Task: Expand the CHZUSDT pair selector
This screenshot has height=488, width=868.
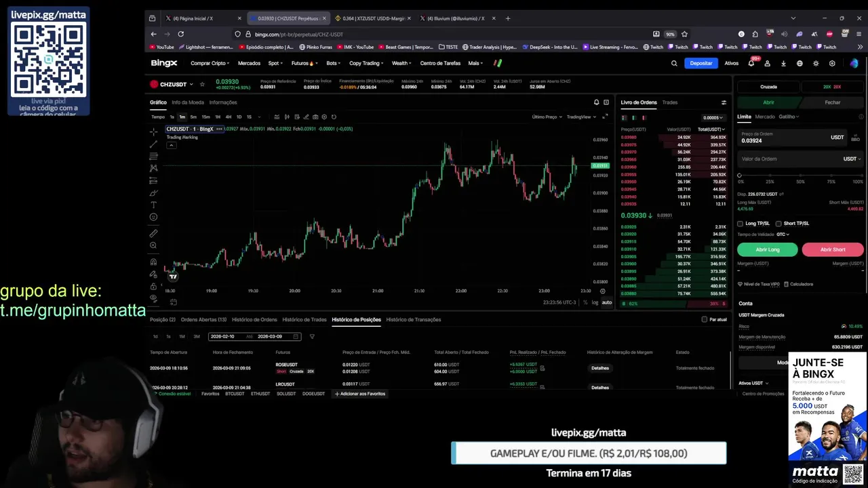Action: (191, 84)
